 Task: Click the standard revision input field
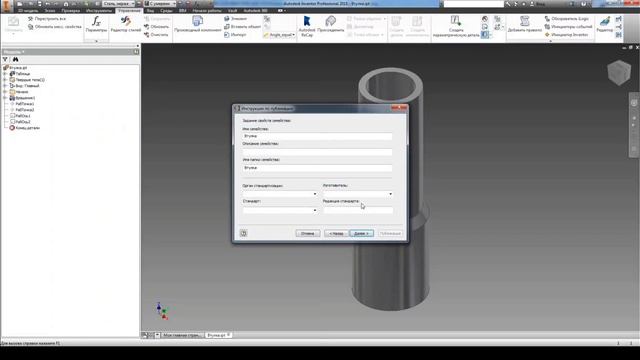(358, 210)
